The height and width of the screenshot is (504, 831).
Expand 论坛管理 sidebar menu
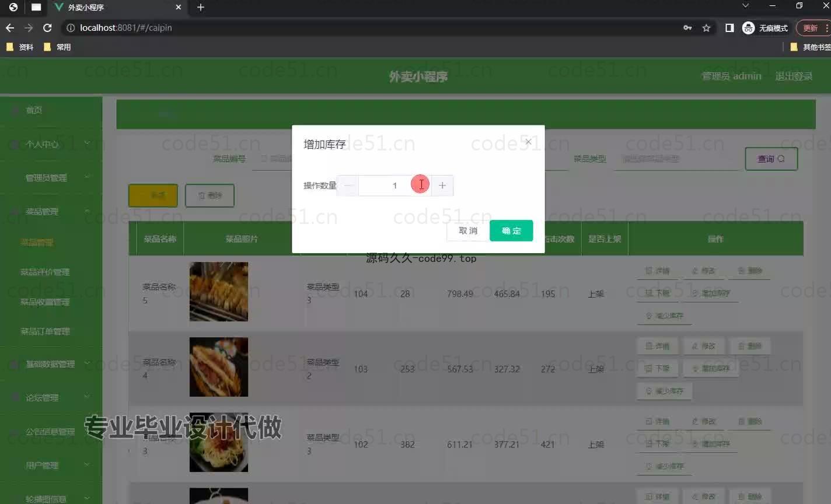tap(51, 398)
